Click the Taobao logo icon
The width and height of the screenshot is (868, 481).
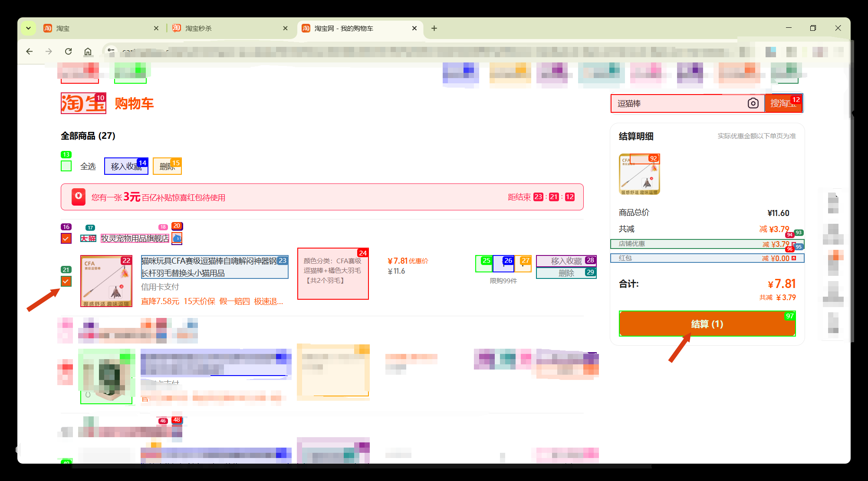pos(83,103)
